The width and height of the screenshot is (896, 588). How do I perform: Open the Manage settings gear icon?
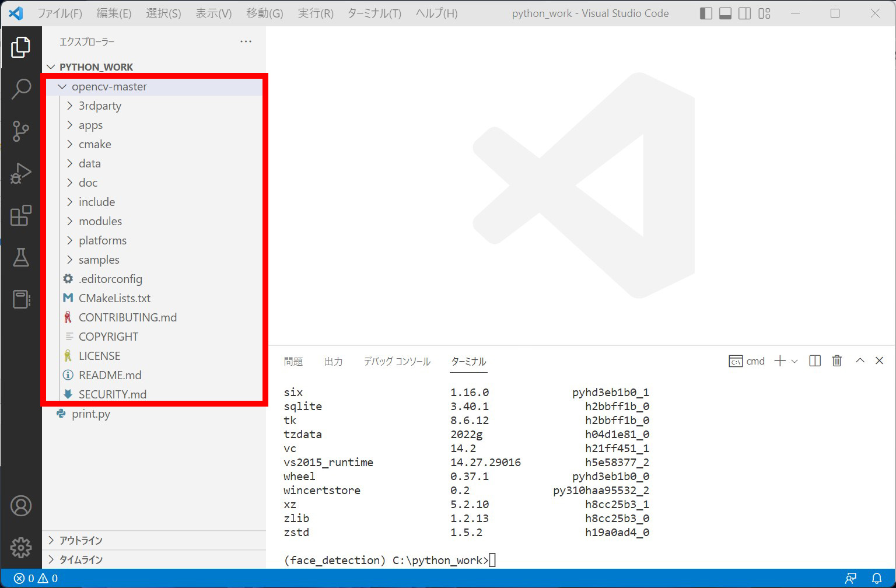22,547
